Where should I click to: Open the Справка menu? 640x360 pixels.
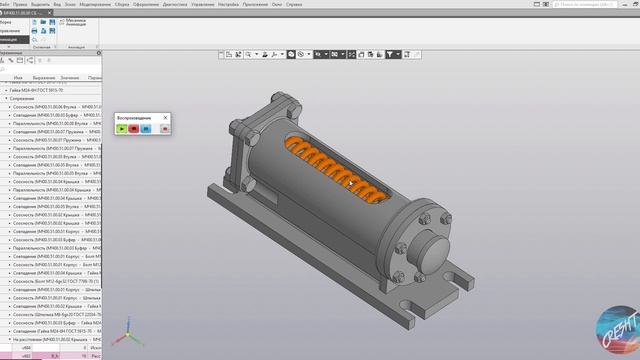pos(294,4)
